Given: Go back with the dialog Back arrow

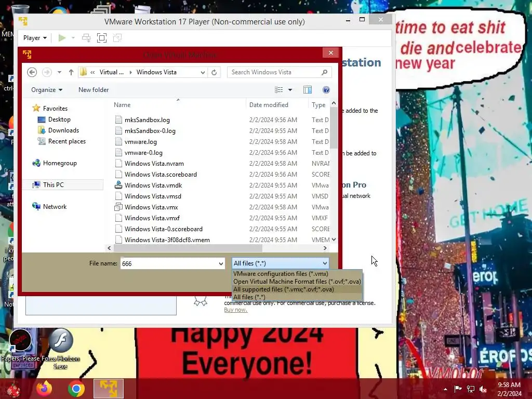Looking at the screenshot, I should pyautogui.click(x=32, y=72).
